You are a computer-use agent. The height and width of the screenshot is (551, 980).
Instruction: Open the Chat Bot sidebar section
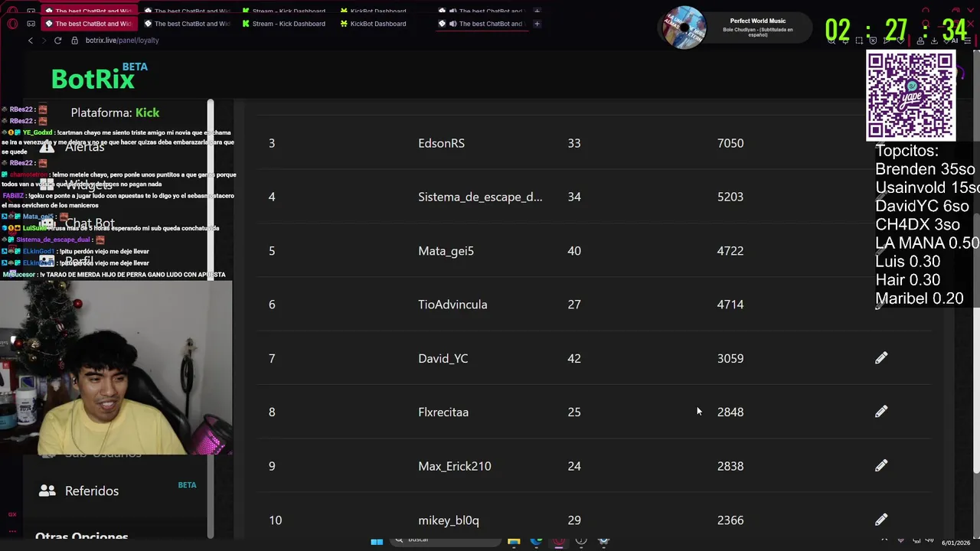[x=90, y=223]
